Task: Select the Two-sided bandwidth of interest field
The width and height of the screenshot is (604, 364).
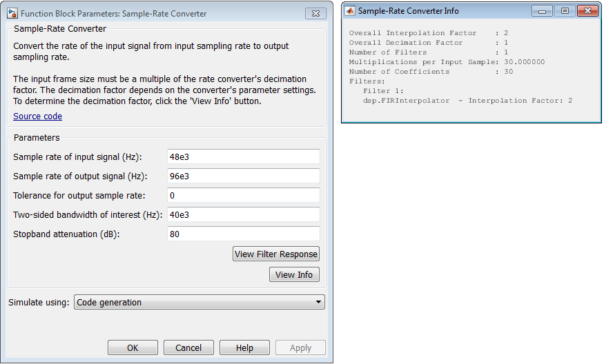Action: [x=243, y=214]
